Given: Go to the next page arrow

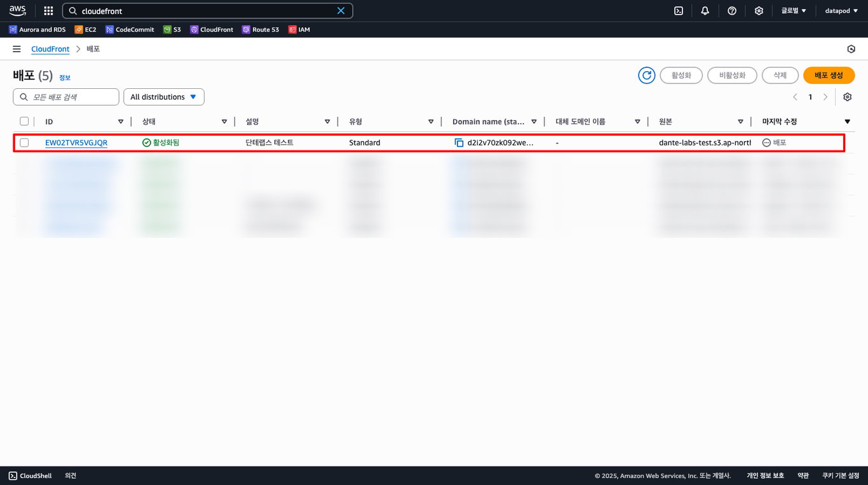Looking at the screenshot, I should (825, 97).
